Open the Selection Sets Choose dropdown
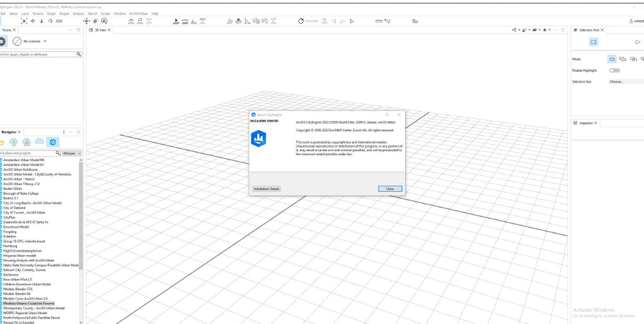 pos(626,82)
